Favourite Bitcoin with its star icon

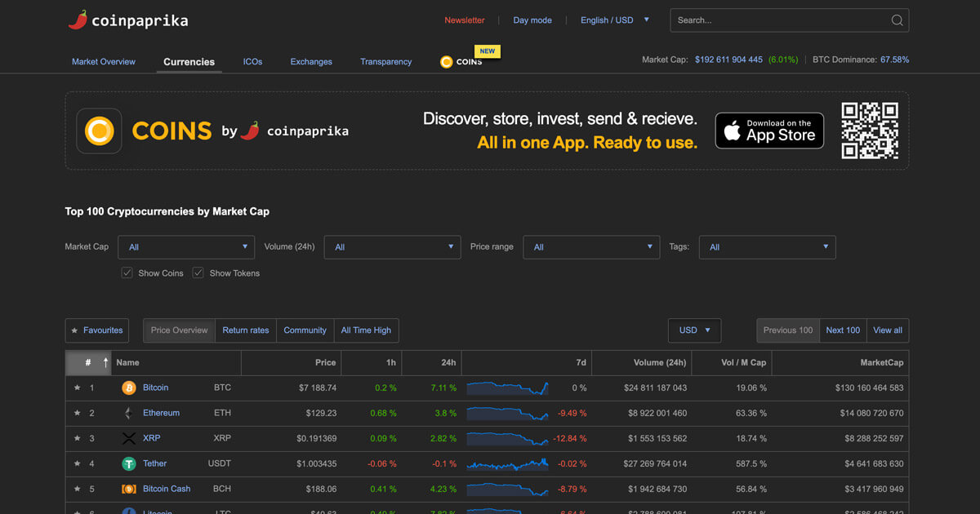tap(77, 388)
